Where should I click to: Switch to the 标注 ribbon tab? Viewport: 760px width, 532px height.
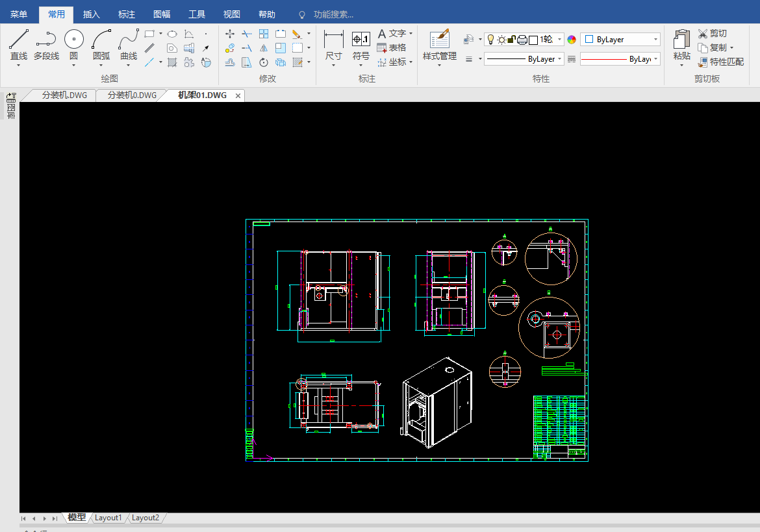[127, 14]
